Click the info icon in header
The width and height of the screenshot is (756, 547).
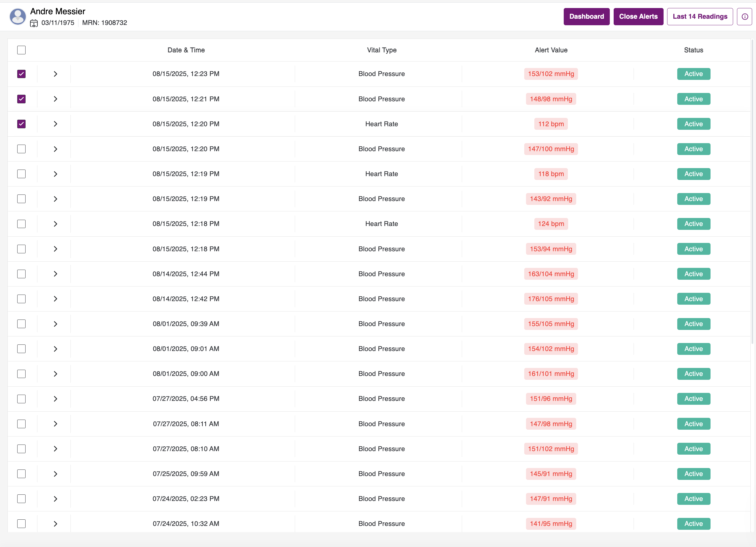tap(745, 17)
